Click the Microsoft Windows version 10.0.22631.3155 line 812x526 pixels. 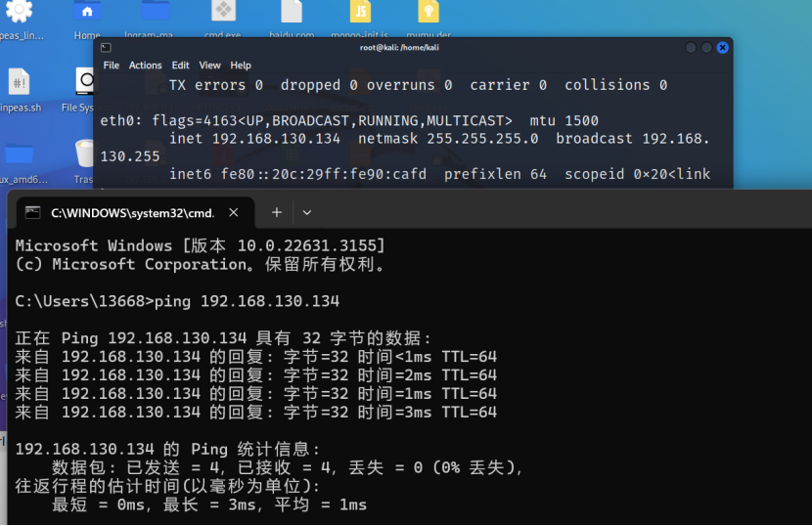(200, 245)
